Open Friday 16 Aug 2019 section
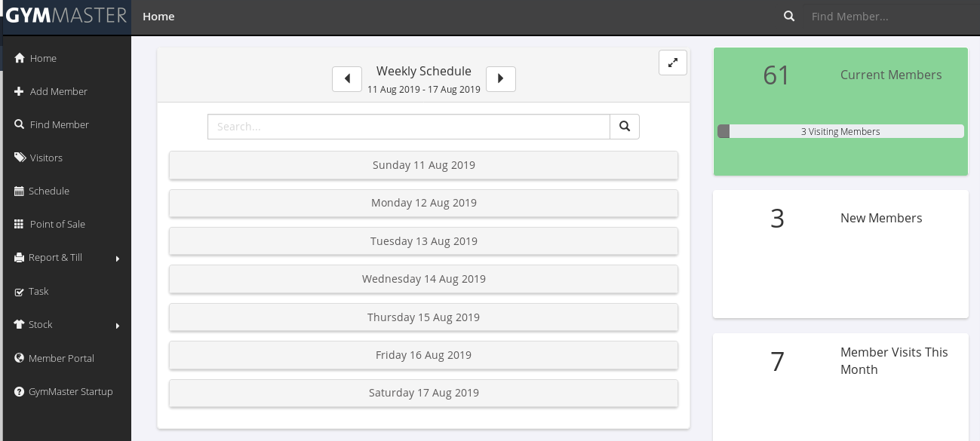Screen dimensions: 980x441 pyautogui.click(x=423, y=355)
